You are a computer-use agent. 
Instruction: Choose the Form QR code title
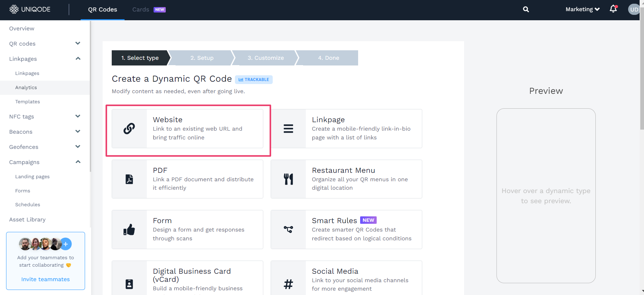coord(162,221)
